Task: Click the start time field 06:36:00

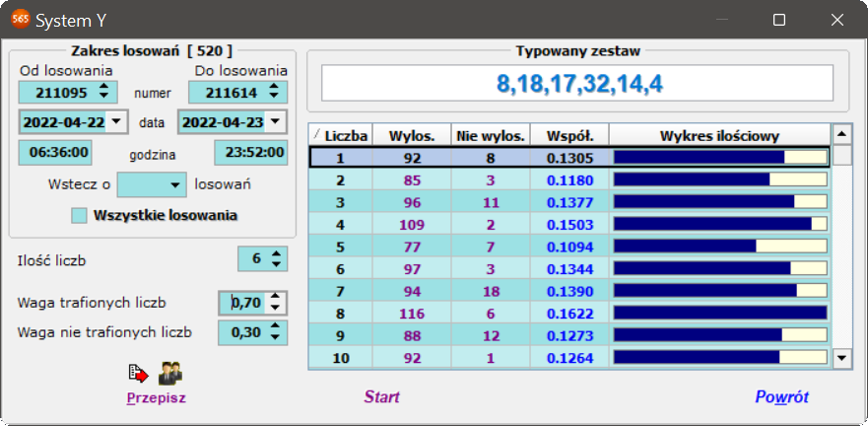Action: (55, 153)
